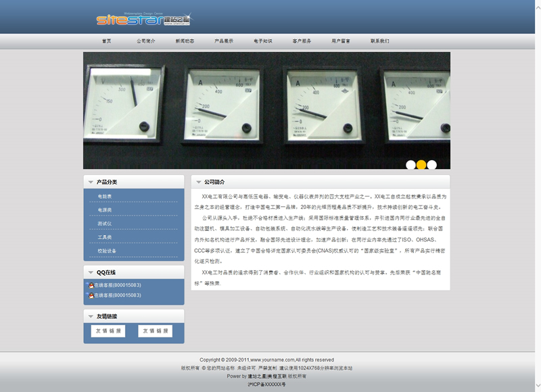Open the 电能表 product category
The width and height of the screenshot is (541, 392).
[104, 197]
